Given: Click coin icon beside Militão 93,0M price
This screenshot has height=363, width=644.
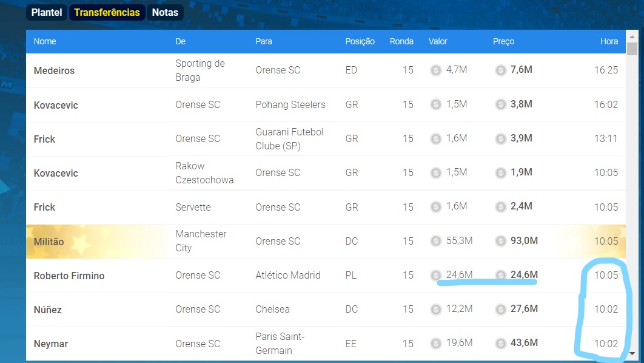Looking at the screenshot, I should [500, 241].
